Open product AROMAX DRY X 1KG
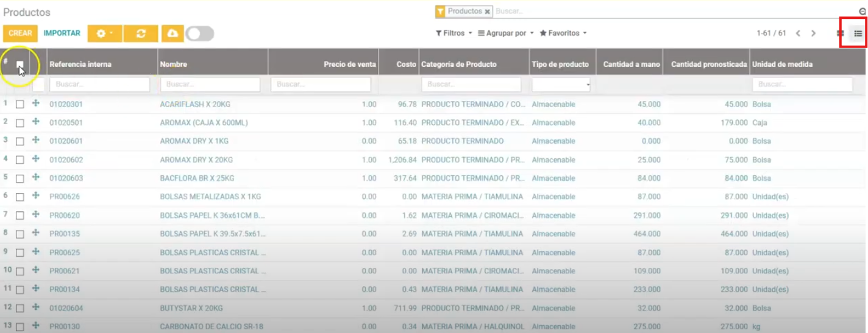This screenshot has width=868, height=333. point(194,141)
